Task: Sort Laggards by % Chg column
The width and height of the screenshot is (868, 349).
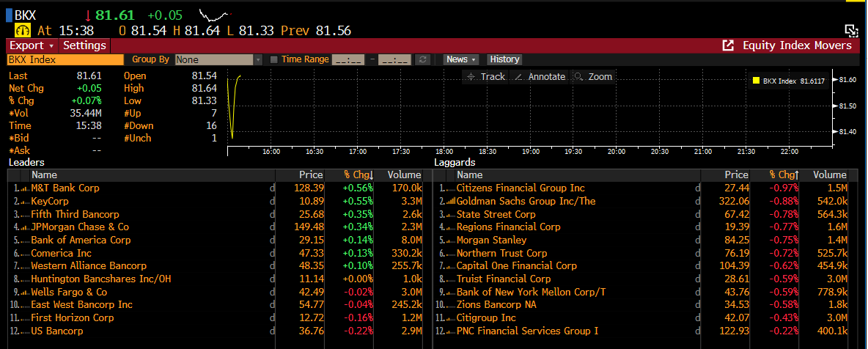Action: pyautogui.click(x=783, y=175)
